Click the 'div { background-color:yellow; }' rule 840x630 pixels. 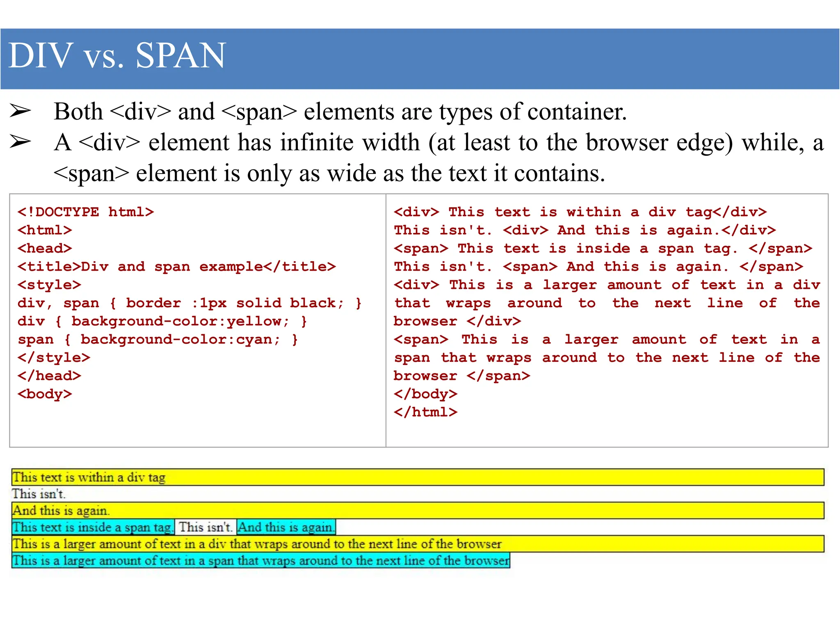[x=162, y=321]
